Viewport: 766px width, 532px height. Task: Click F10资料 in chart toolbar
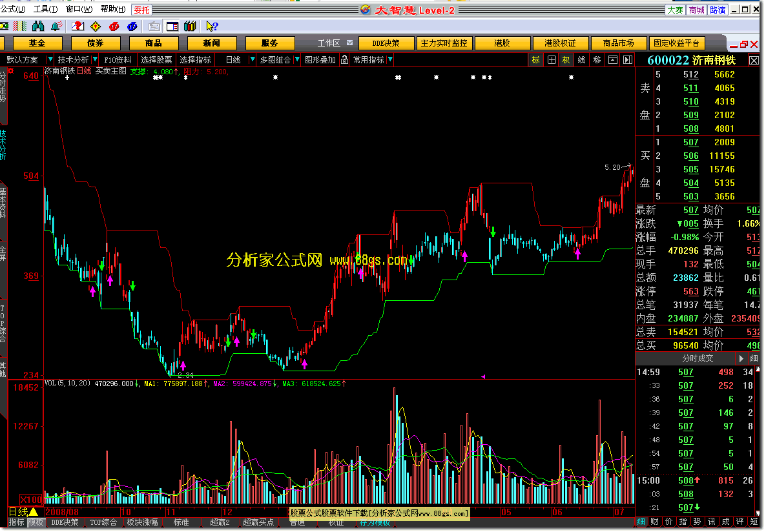point(118,59)
